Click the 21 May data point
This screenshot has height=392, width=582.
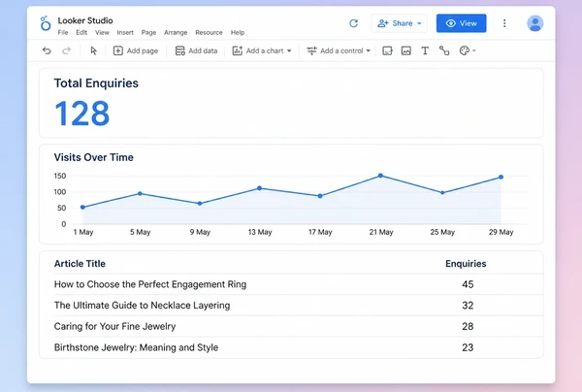[x=380, y=176]
